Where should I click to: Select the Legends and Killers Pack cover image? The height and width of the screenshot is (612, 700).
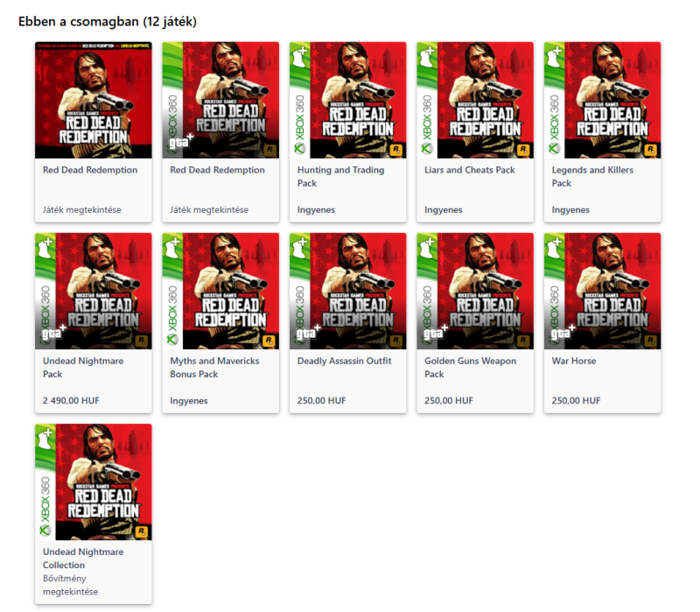pos(602,100)
